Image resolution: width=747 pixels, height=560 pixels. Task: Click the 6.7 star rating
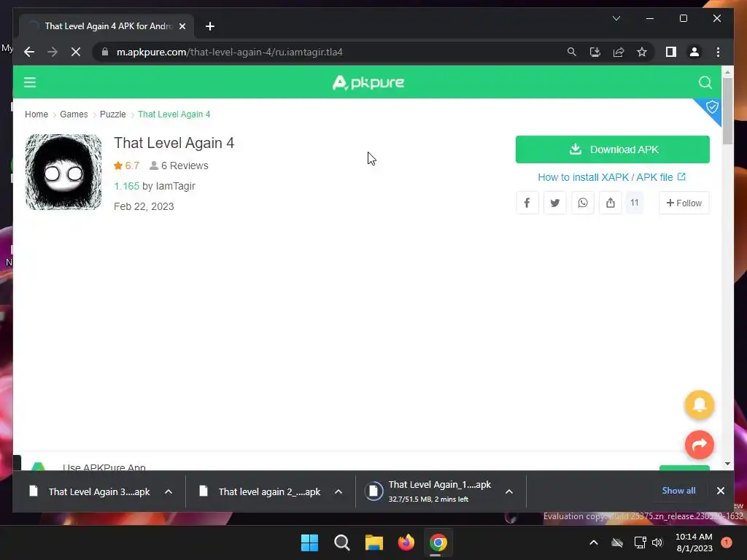[126, 166]
